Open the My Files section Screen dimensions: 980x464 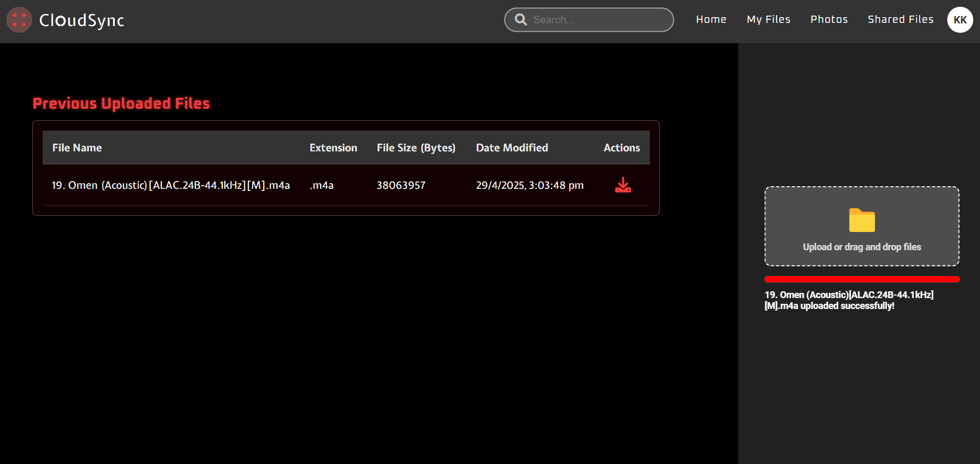coord(768,20)
